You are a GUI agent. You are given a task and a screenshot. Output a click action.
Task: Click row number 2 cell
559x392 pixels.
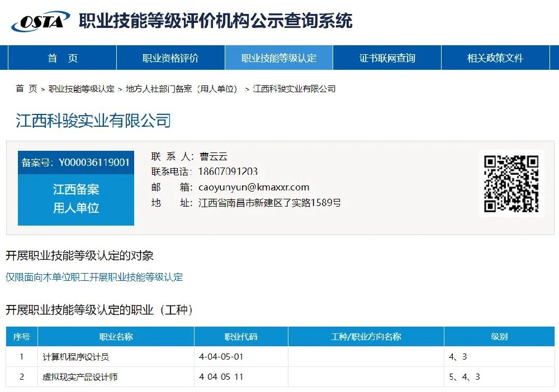[22, 377]
